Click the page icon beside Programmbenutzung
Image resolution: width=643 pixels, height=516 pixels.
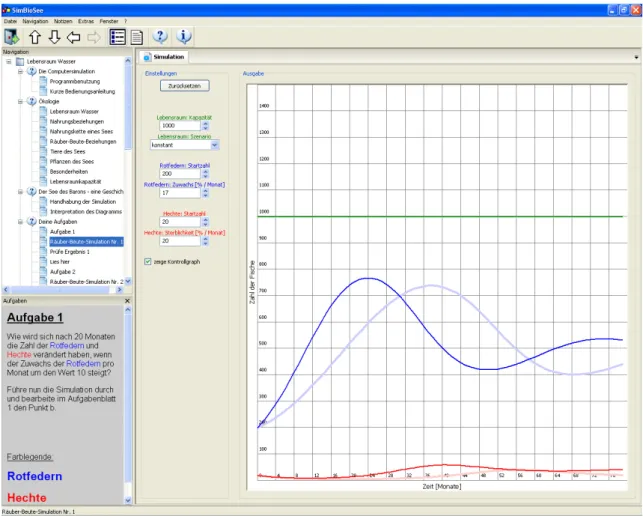(x=43, y=81)
